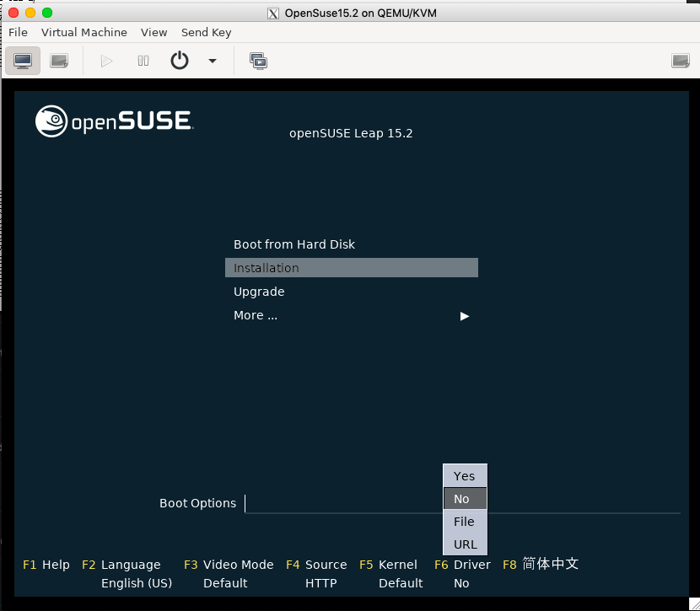Screen dimensions: 700x611
Task: Open F6 Driver selection
Action: coord(462,565)
